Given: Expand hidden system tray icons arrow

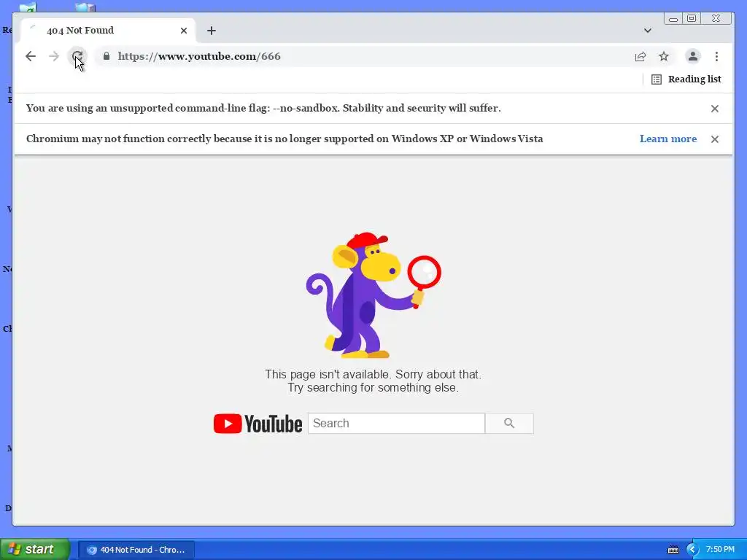Looking at the screenshot, I should coord(692,550).
